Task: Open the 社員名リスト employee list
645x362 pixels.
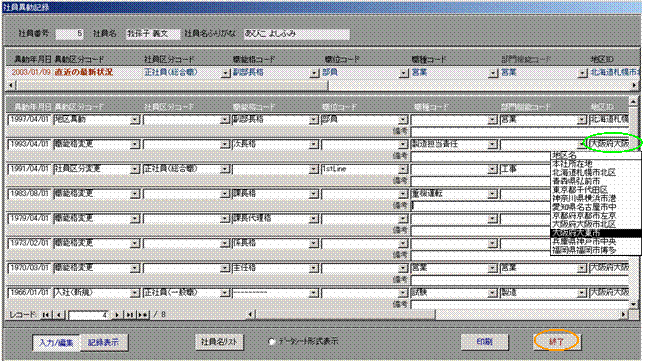Action: (x=219, y=341)
